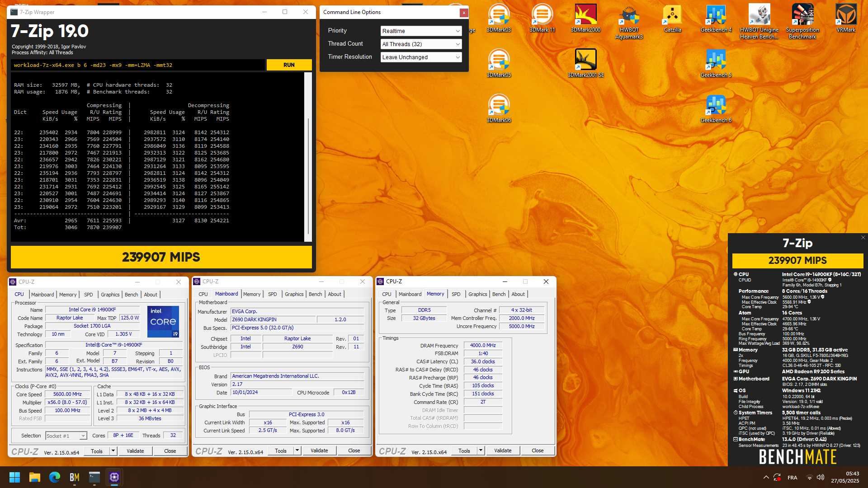868x488 pixels.
Task: Click Tools button in CPU-Z Memory window
Action: (464, 450)
